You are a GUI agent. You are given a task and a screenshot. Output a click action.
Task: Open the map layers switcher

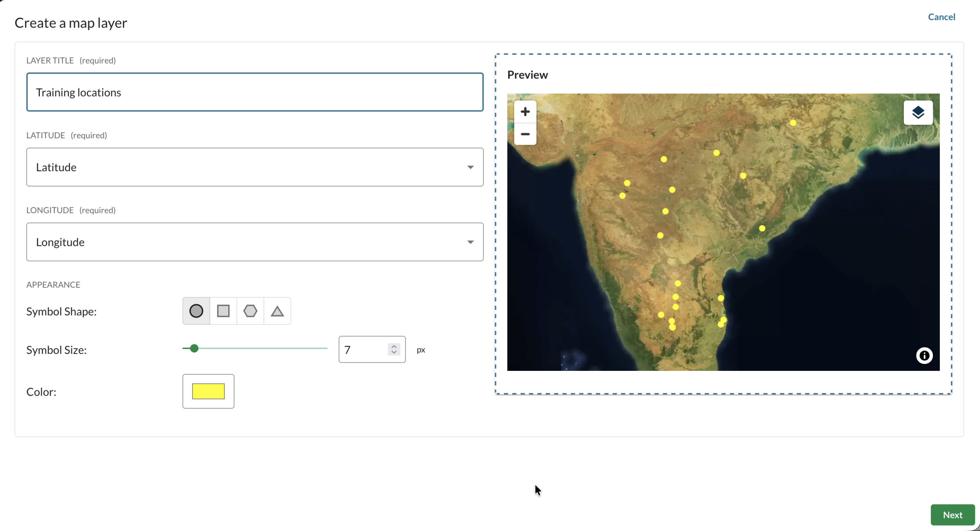coord(918,113)
